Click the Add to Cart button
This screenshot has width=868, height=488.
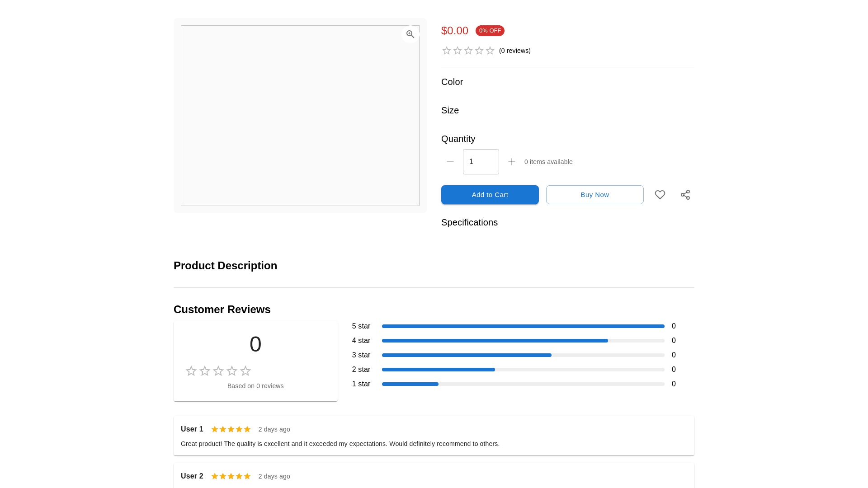pyautogui.click(x=490, y=195)
